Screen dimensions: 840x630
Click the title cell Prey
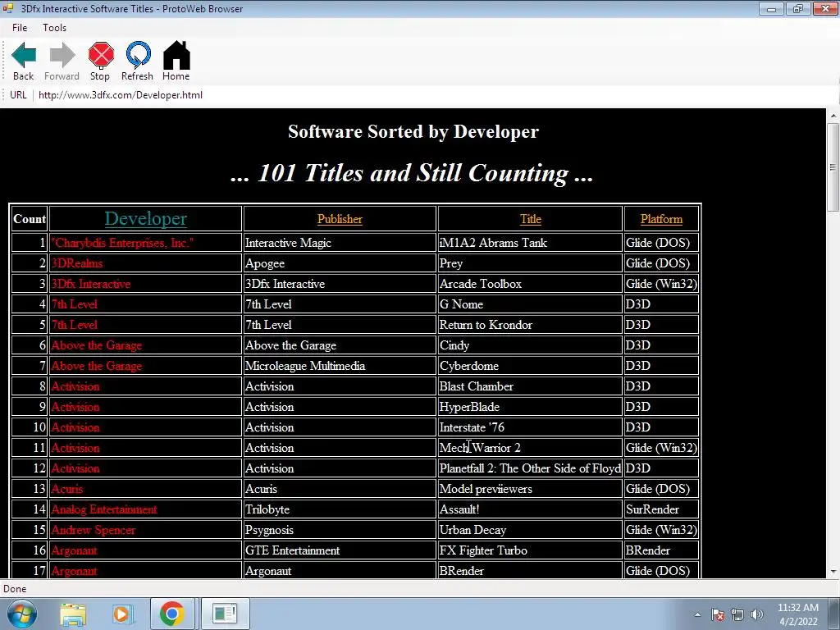click(530, 263)
